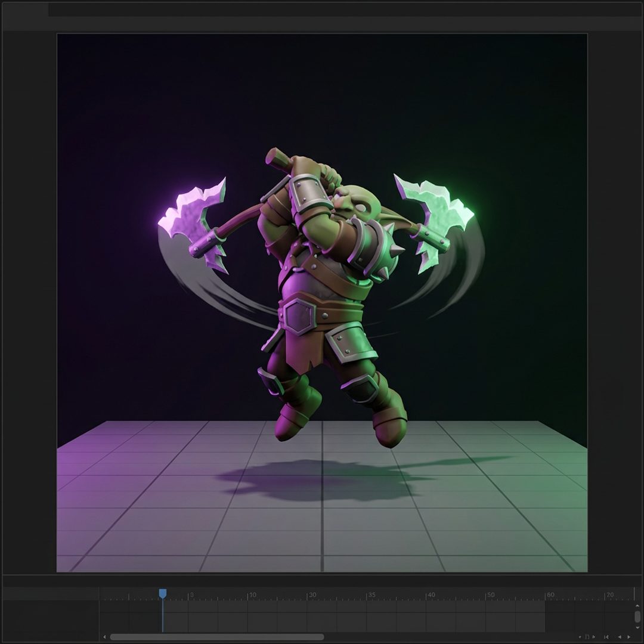Jump to frame 40 on the timeline ruler
Viewport: 644px width, 644px height.
[x=431, y=595]
